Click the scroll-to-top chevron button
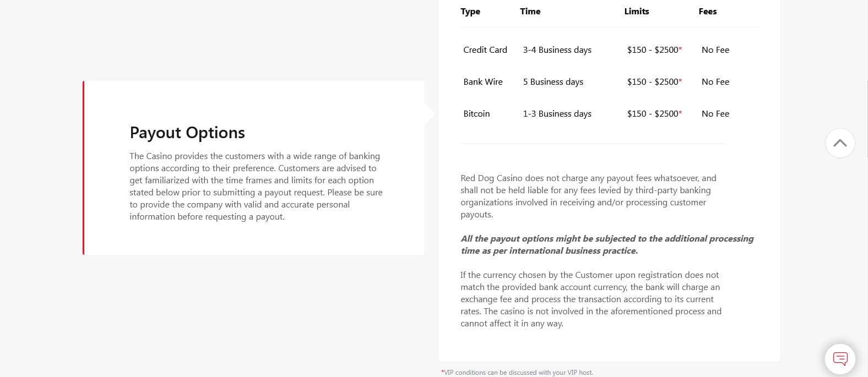The image size is (868, 377). click(x=840, y=143)
